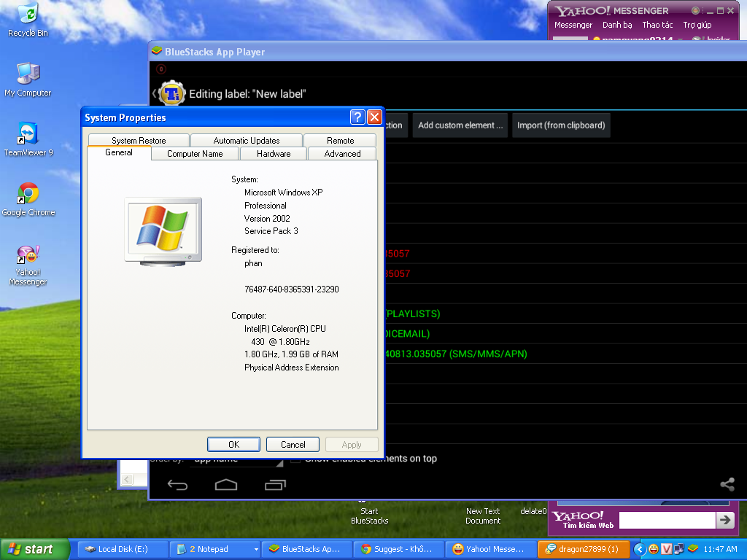The height and width of the screenshot is (560, 747).
Task: Click Cancel in System Properties
Action: click(x=293, y=444)
